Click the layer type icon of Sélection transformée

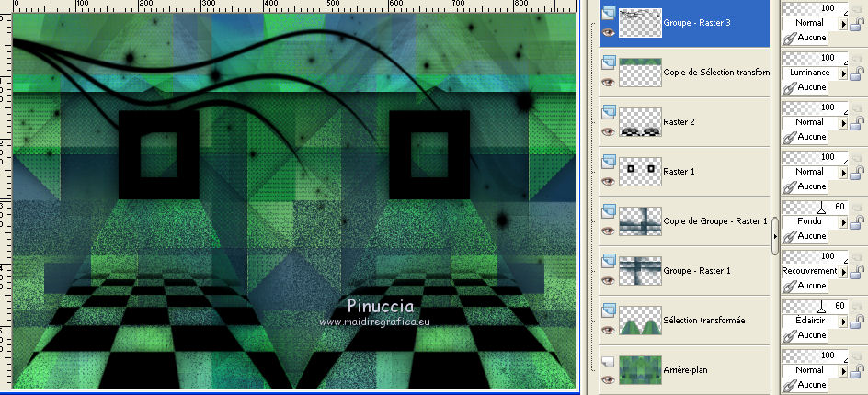click(609, 310)
